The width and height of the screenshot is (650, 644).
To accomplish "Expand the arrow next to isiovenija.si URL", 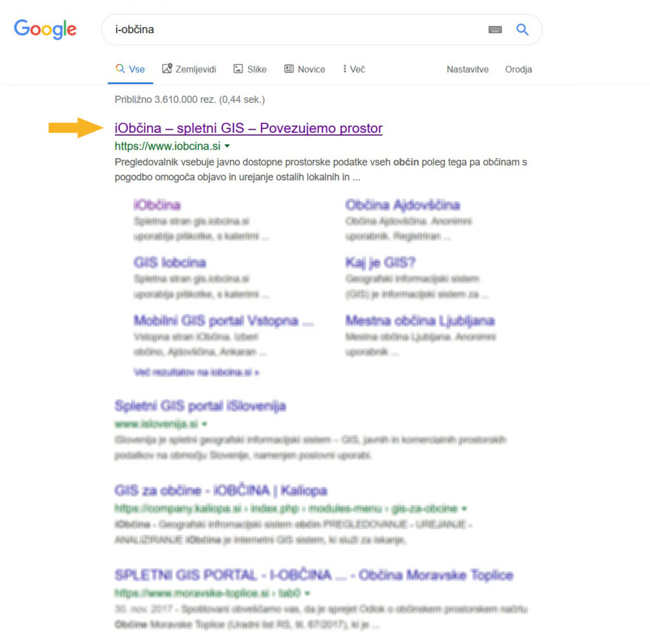I will (205, 424).
